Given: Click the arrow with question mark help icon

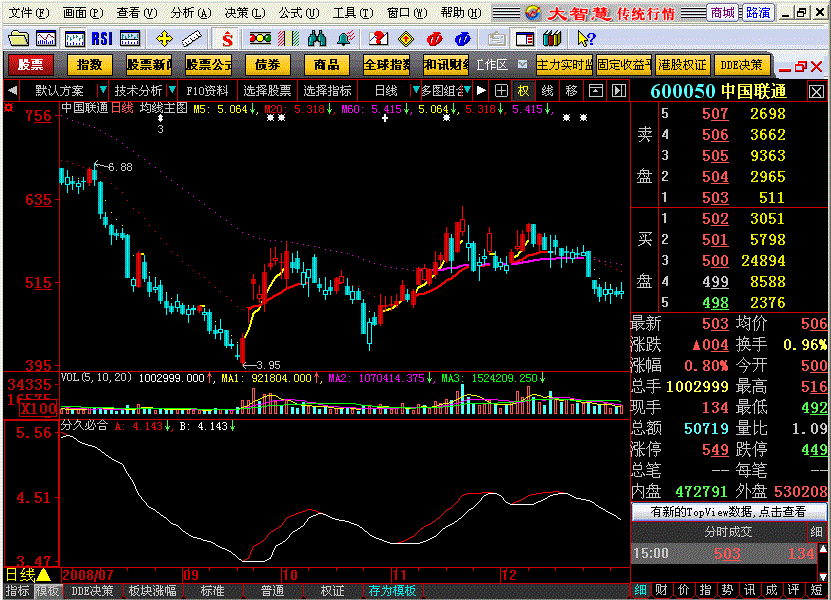Looking at the screenshot, I should (586, 39).
